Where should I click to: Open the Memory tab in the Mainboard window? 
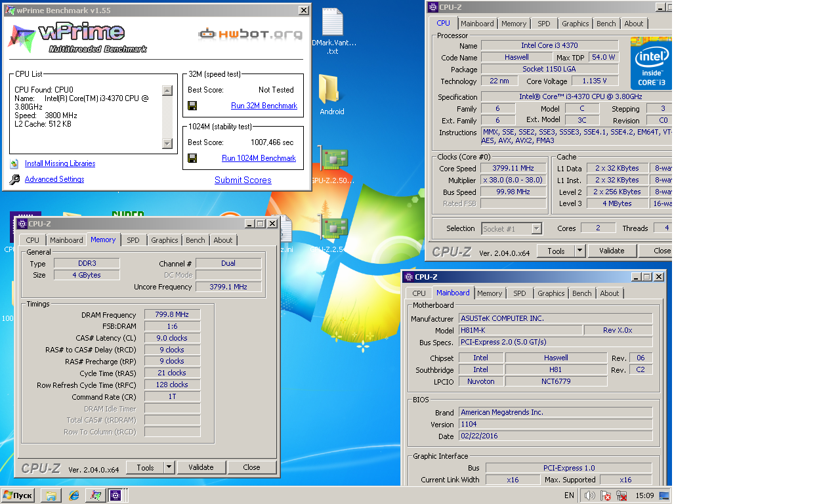(490, 293)
